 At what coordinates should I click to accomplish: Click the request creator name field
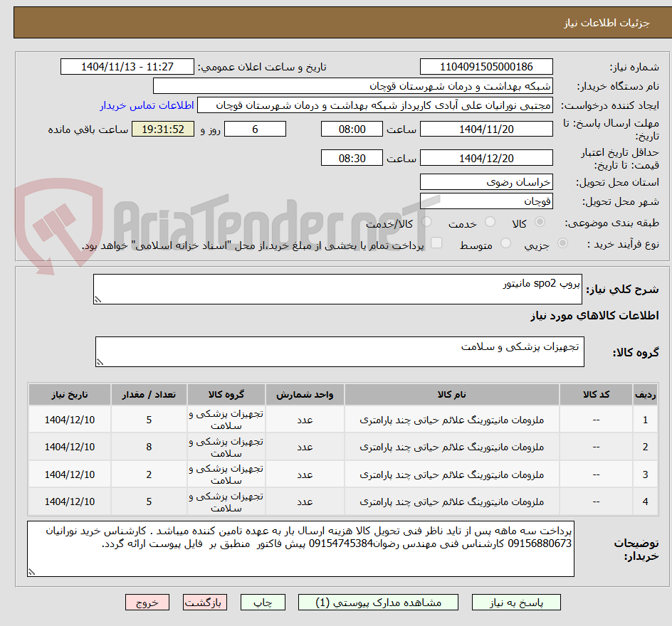375,105
